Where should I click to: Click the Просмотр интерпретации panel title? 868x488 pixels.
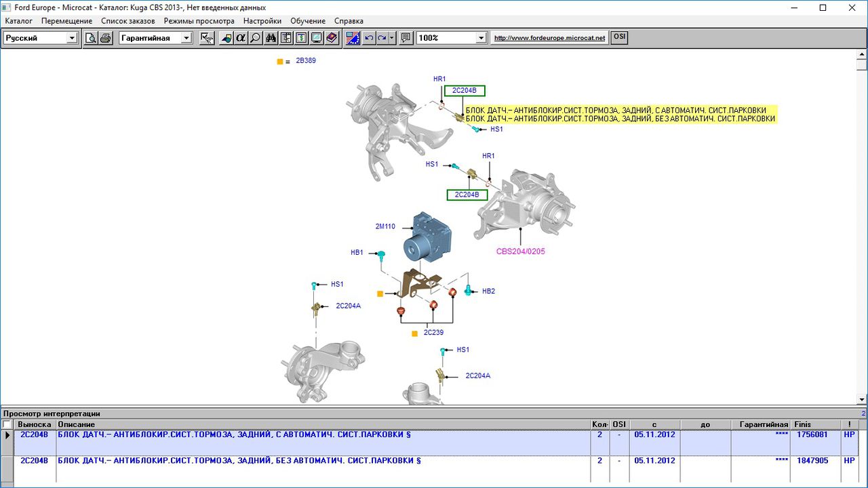pyautogui.click(x=52, y=413)
